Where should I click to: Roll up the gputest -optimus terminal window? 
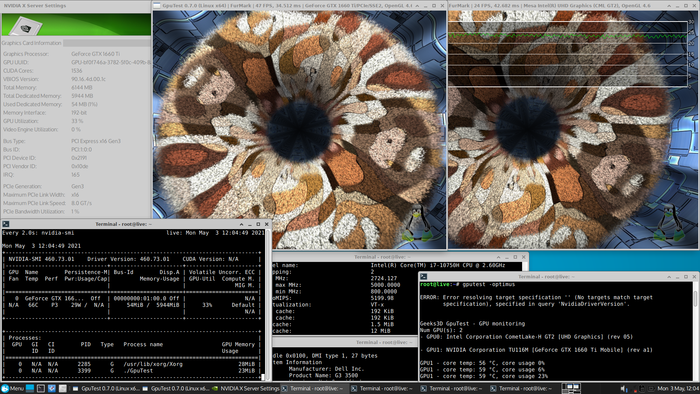coord(669,277)
